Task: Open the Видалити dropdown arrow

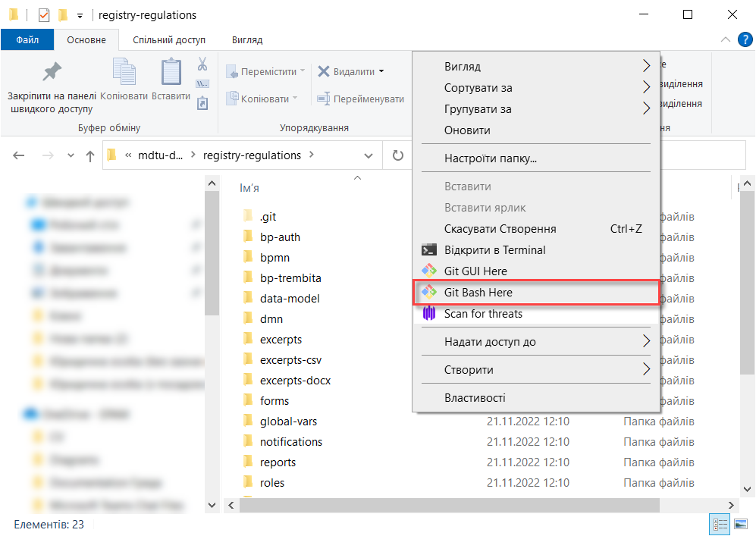Action: pos(381,72)
